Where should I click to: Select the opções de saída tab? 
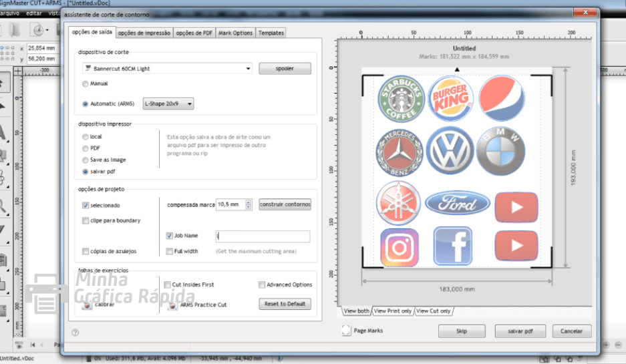[92, 32]
